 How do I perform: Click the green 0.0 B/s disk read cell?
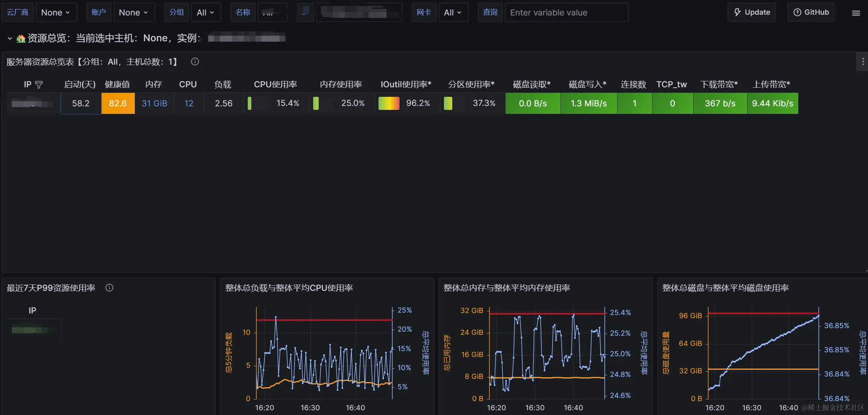pyautogui.click(x=533, y=103)
